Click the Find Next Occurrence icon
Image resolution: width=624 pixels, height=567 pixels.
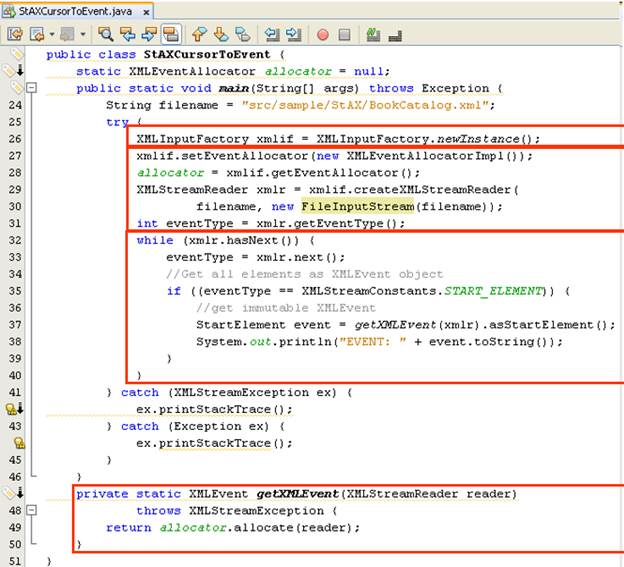(149, 34)
